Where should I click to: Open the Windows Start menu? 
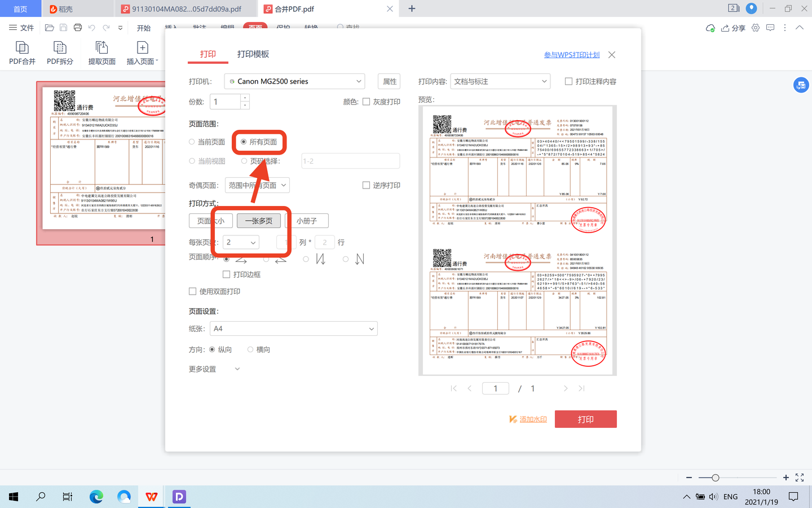click(14, 497)
